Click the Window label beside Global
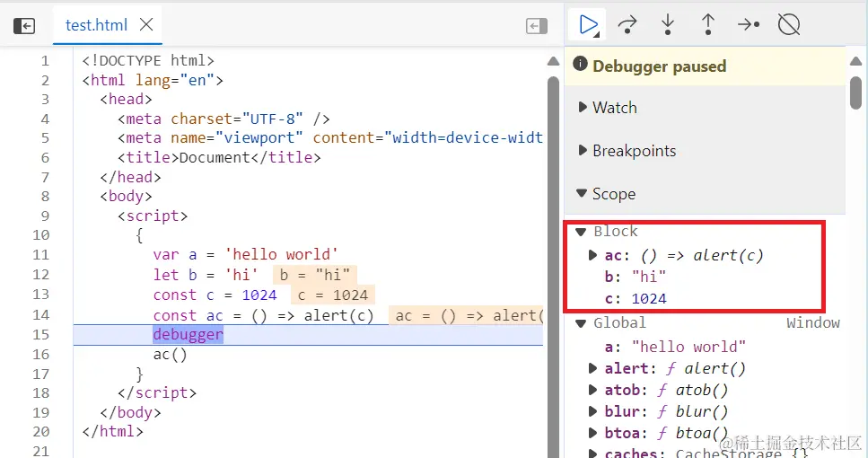This screenshot has height=458, width=868. click(813, 323)
